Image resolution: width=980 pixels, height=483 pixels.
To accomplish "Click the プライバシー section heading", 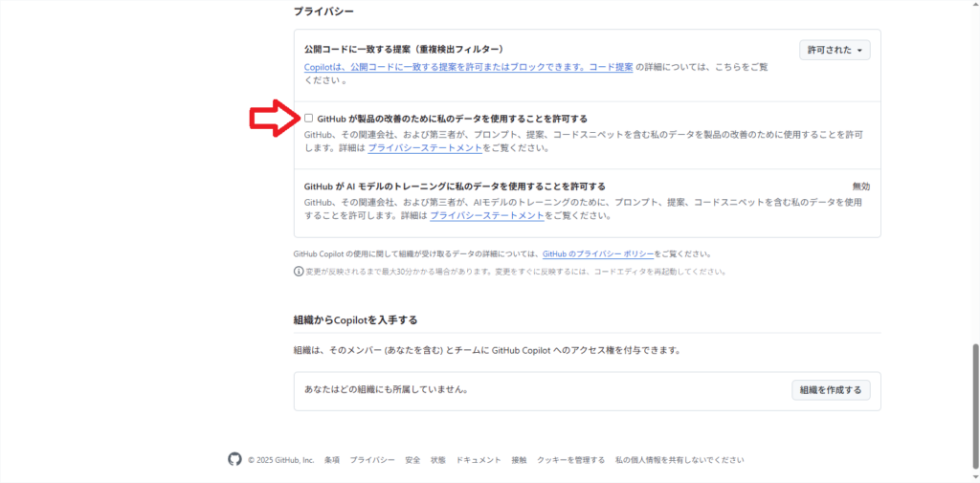I will [x=323, y=11].
